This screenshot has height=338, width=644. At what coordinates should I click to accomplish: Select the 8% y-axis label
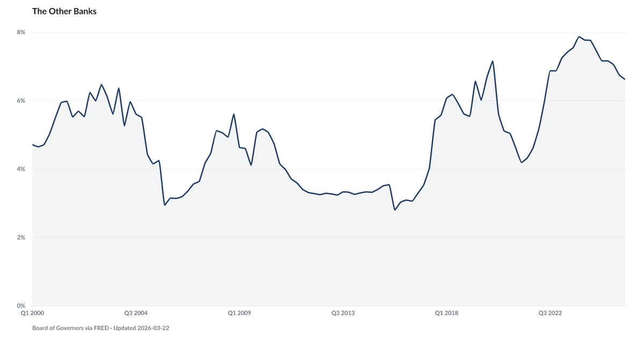click(21, 32)
